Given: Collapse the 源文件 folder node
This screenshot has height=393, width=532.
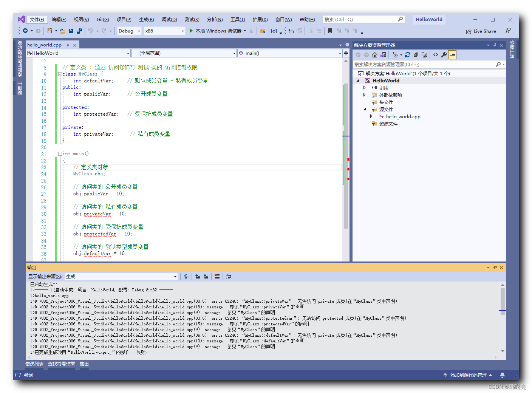Looking at the screenshot, I should click(365, 110).
